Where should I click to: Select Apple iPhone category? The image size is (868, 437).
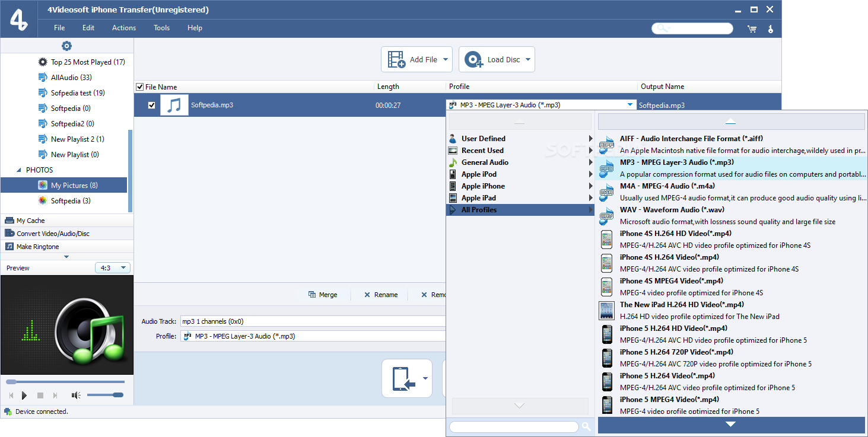(x=520, y=186)
